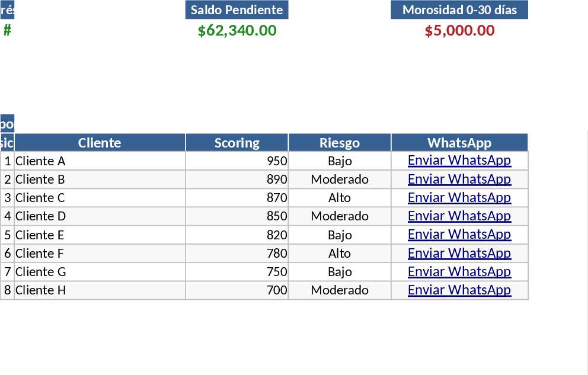Select the Cliente column header
Viewport: 588px width, 375px height.
coord(100,143)
